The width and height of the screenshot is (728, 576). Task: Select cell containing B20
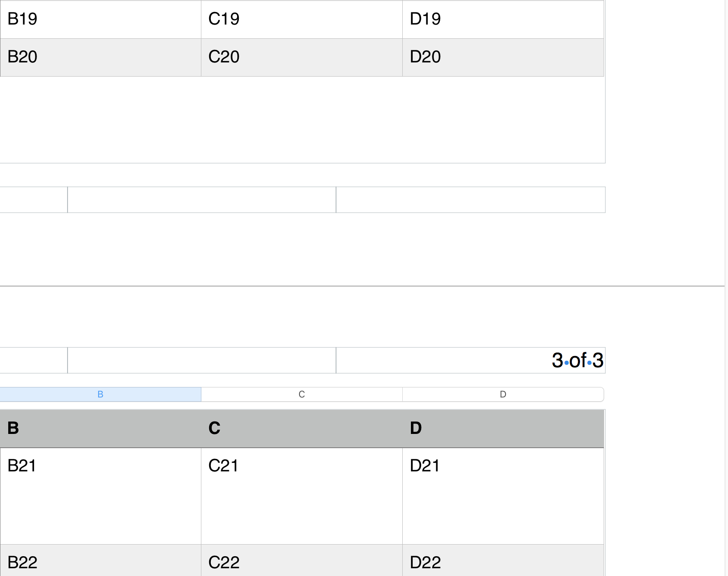(x=101, y=57)
